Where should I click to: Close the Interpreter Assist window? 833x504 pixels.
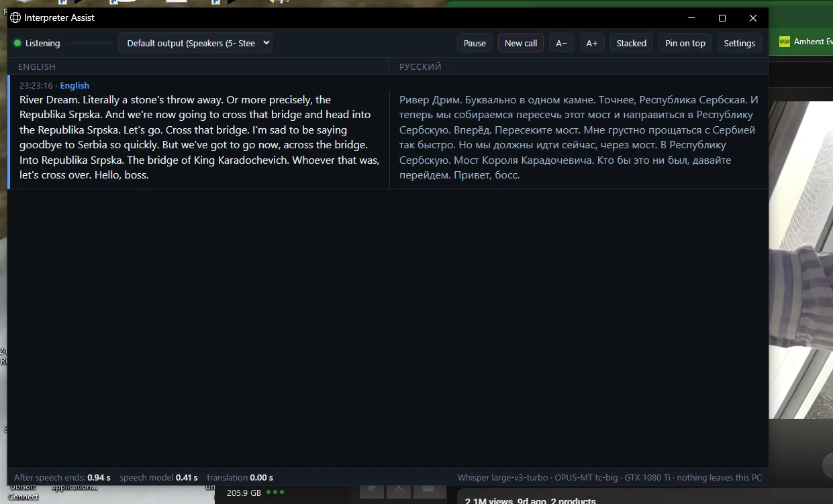[753, 18]
